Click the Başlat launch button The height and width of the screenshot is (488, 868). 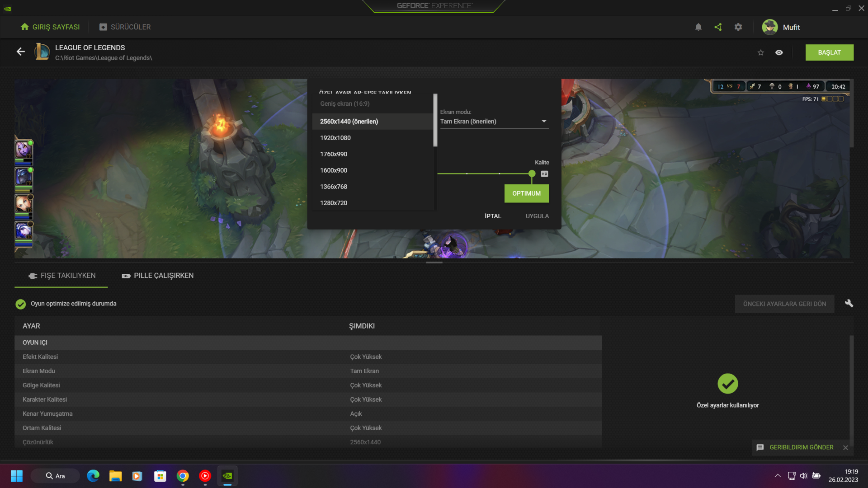click(x=829, y=52)
